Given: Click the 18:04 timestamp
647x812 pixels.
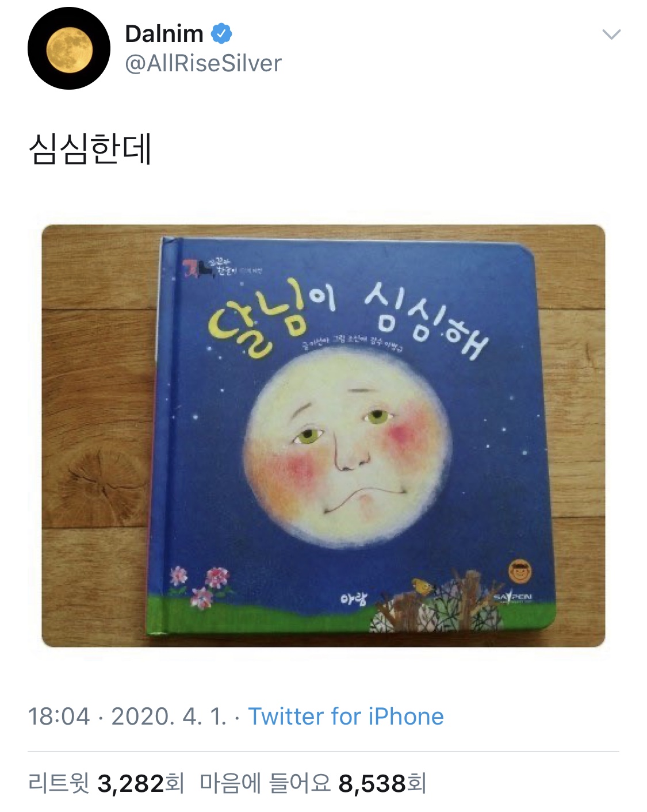Looking at the screenshot, I should [59, 717].
